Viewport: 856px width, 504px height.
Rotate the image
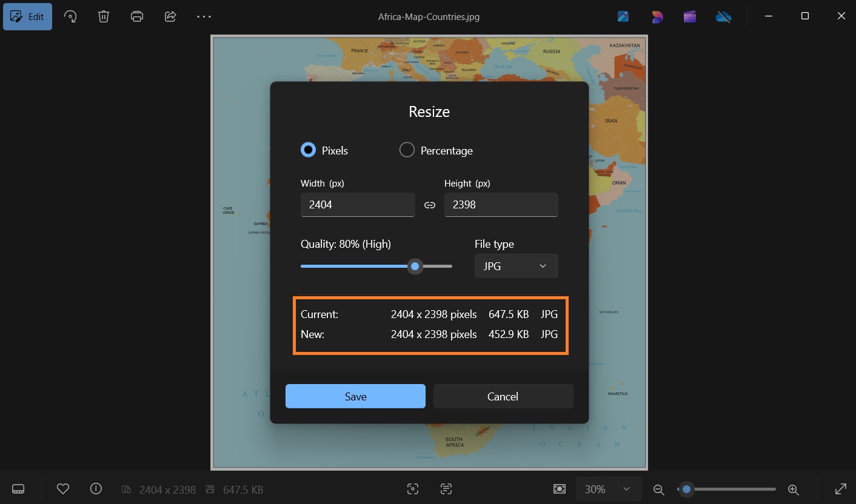point(70,16)
